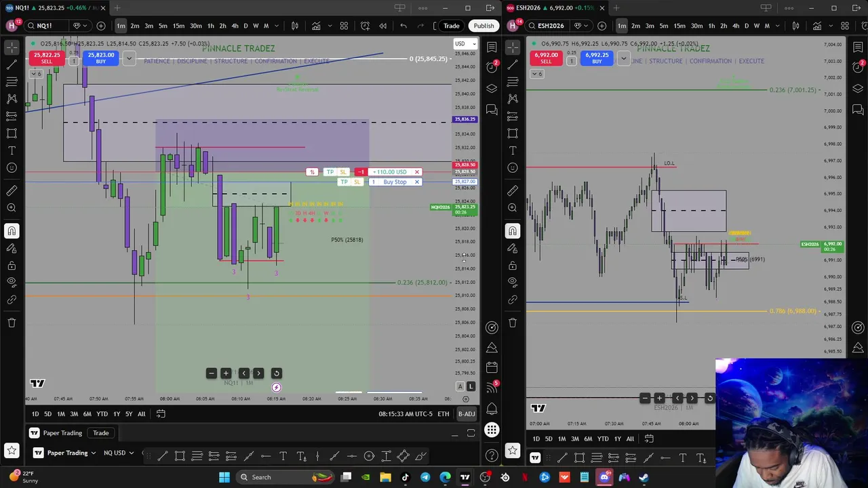This screenshot has width=868, height=488.
Task: Start bar replay in NQ1! toolbar
Action: pyautogui.click(x=383, y=26)
